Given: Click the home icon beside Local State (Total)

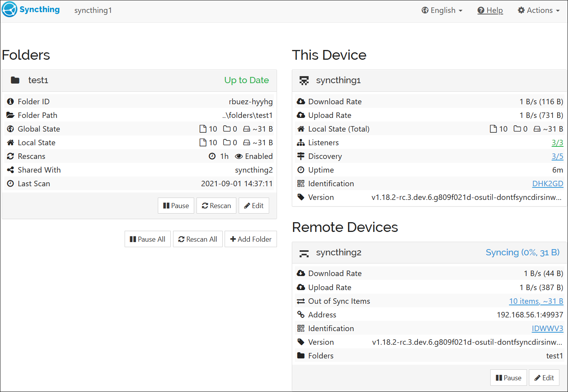Looking at the screenshot, I should pos(301,129).
